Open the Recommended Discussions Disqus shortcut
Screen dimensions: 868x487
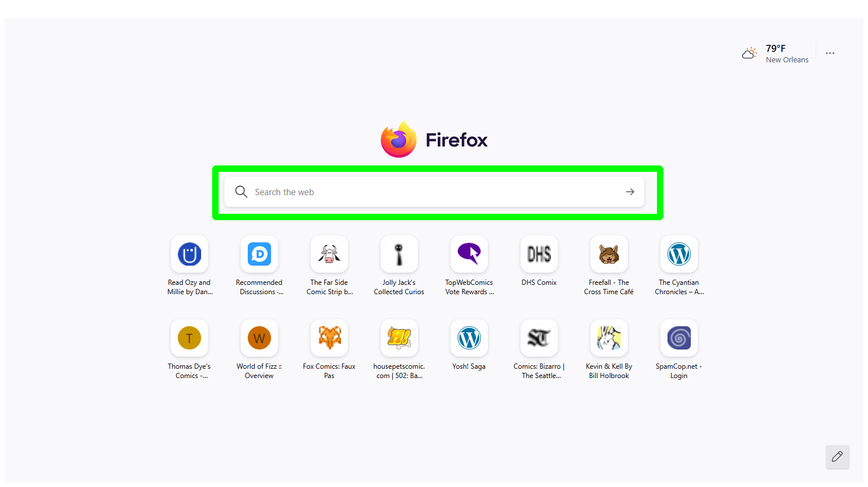259,255
